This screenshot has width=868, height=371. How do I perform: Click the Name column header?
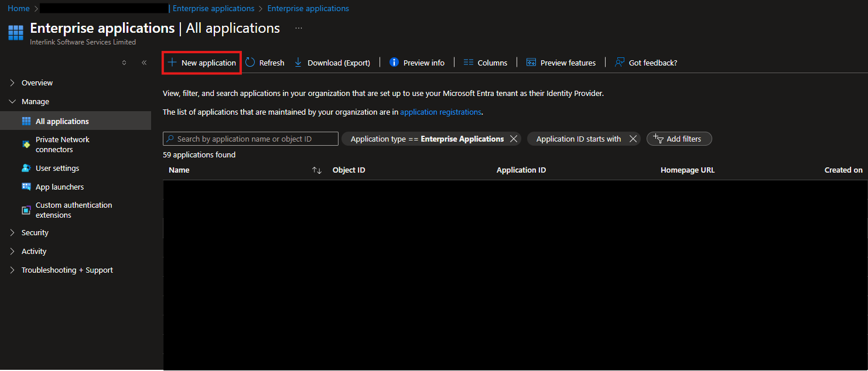[179, 170]
